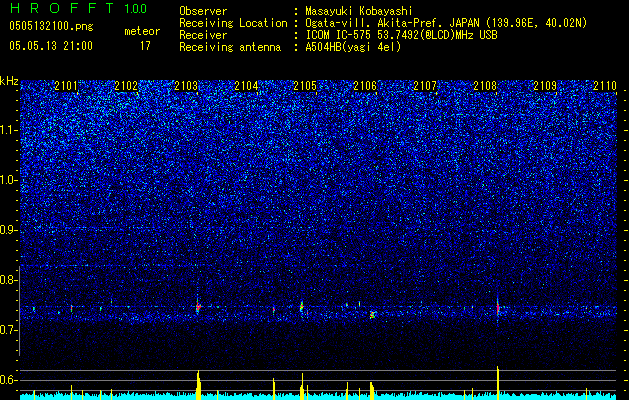Click time marker 2101
629x400 pixels.
(x=66, y=86)
